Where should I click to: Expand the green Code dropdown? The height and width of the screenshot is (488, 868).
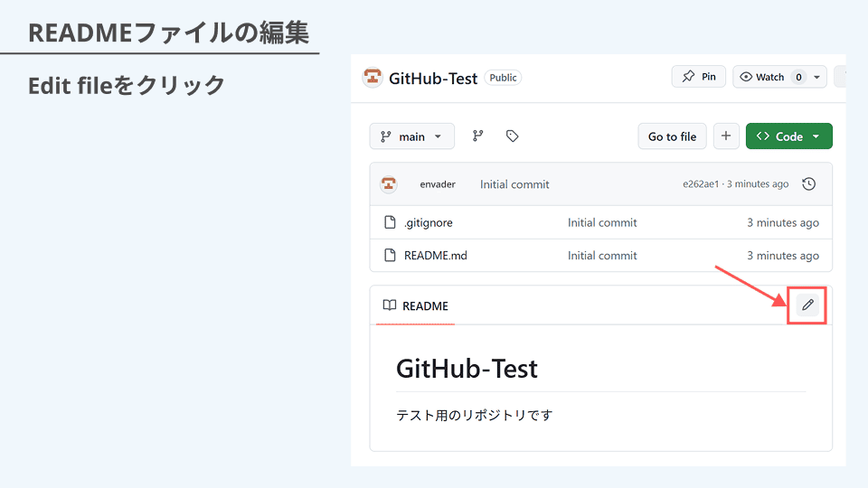[788, 136]
